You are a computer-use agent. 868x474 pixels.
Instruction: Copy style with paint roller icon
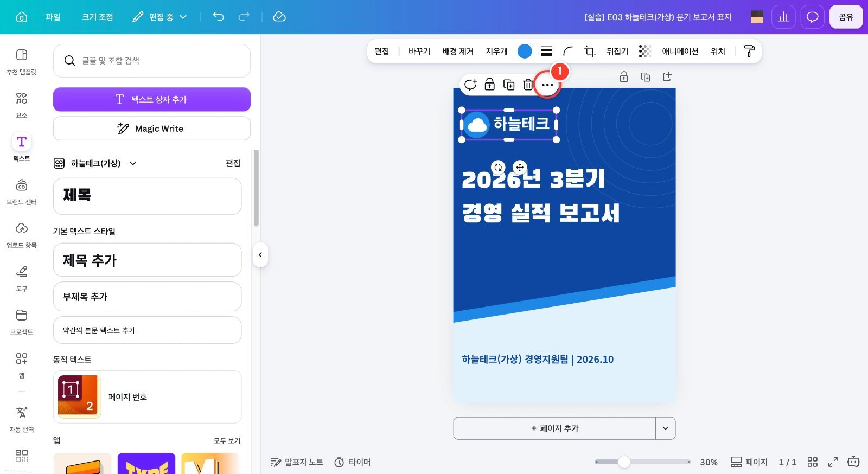749,51
